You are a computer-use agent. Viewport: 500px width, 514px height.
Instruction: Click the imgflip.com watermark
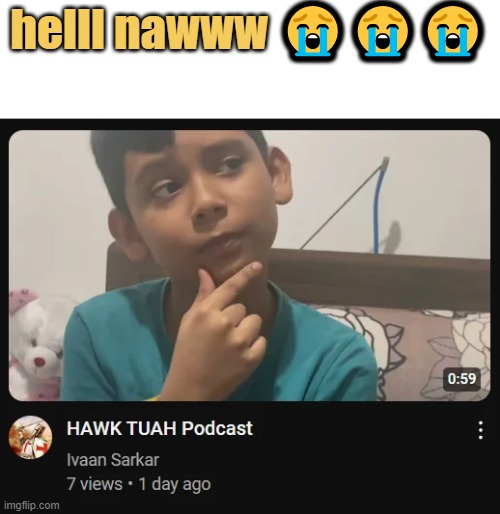30,505
